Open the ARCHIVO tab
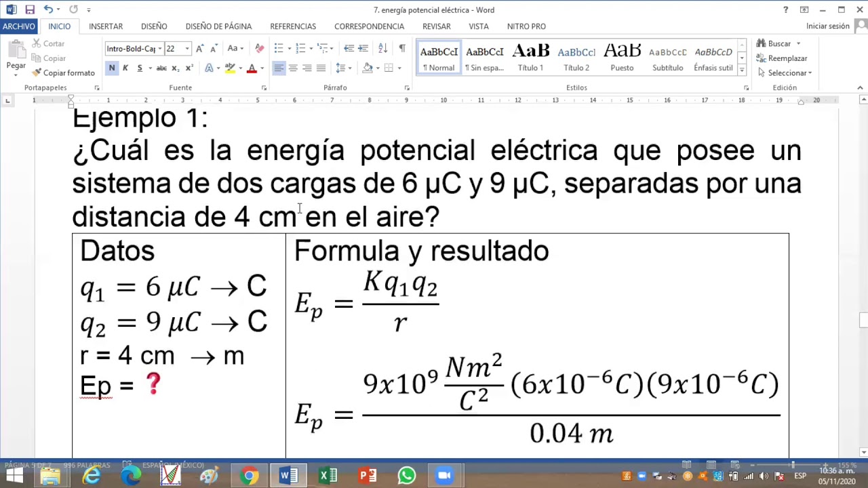Viewport: 868px width, 488px height. (x=18, y=26)
